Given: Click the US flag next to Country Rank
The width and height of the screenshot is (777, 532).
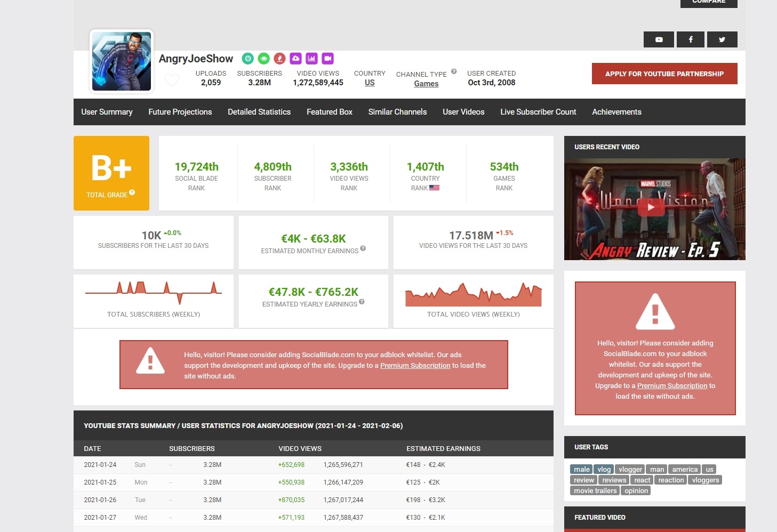Looking at the screenshot, I should coord(434,188).
